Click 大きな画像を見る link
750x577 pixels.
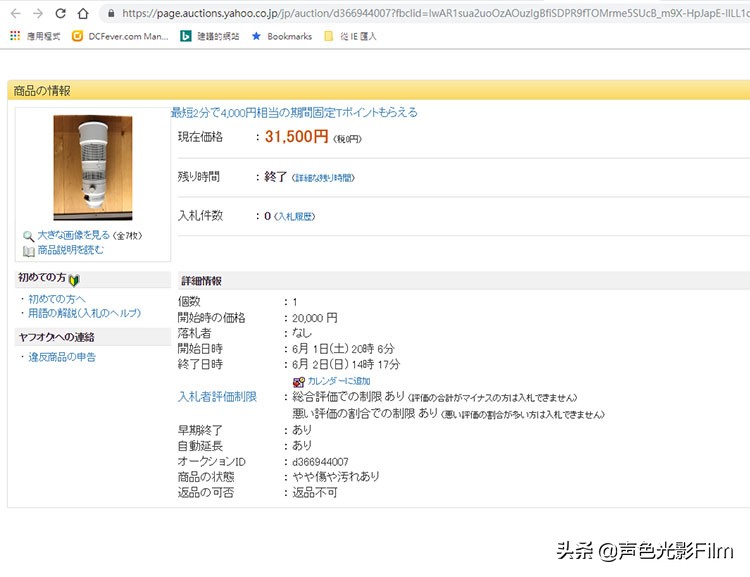tap(74, 235)
